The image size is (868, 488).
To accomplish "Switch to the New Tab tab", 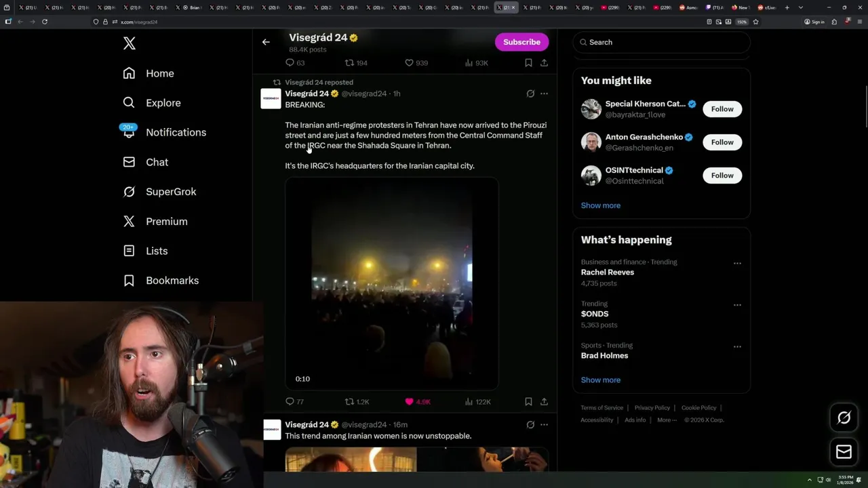I will [739, 7].
